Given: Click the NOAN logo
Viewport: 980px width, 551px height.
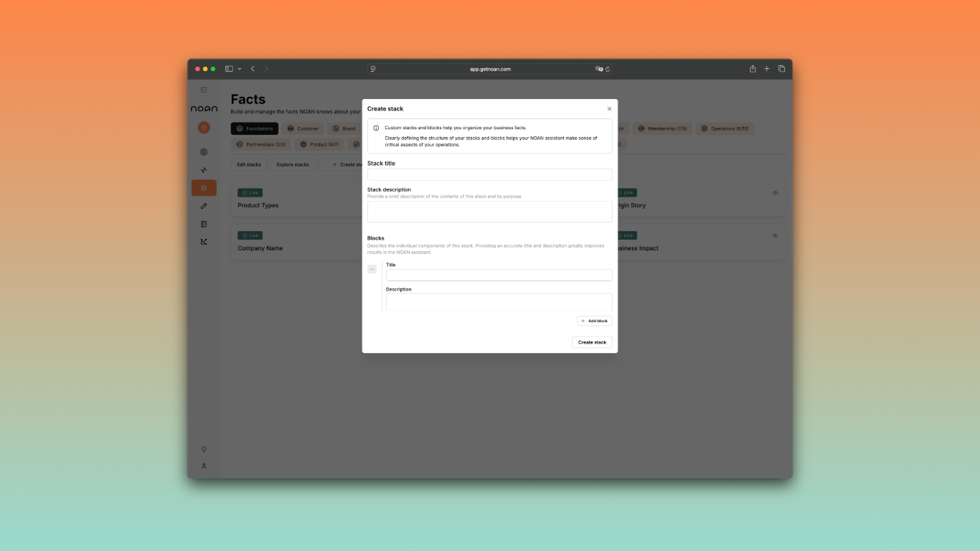Looking at the screenshot, I should point(204,108).
